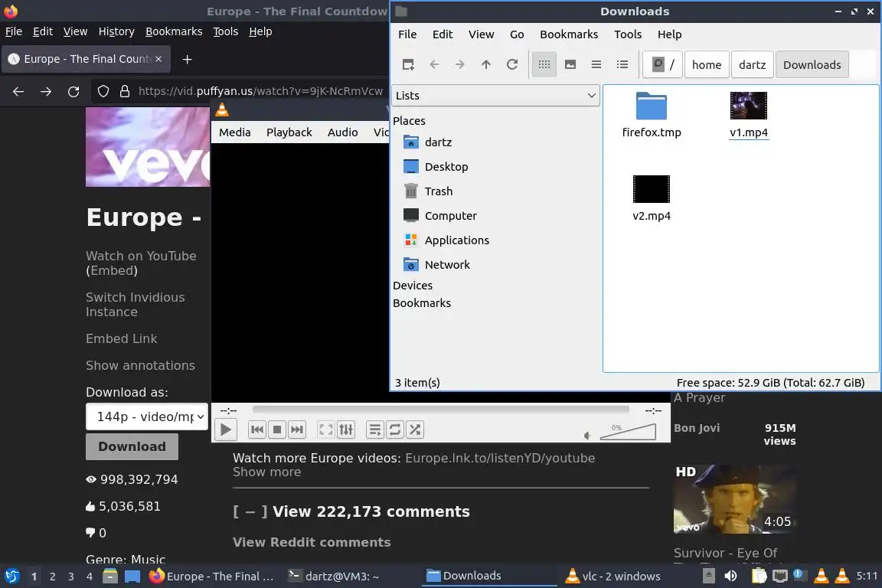Open VLC Media menu
Screen dimensions: 882x588
[234, 132]
